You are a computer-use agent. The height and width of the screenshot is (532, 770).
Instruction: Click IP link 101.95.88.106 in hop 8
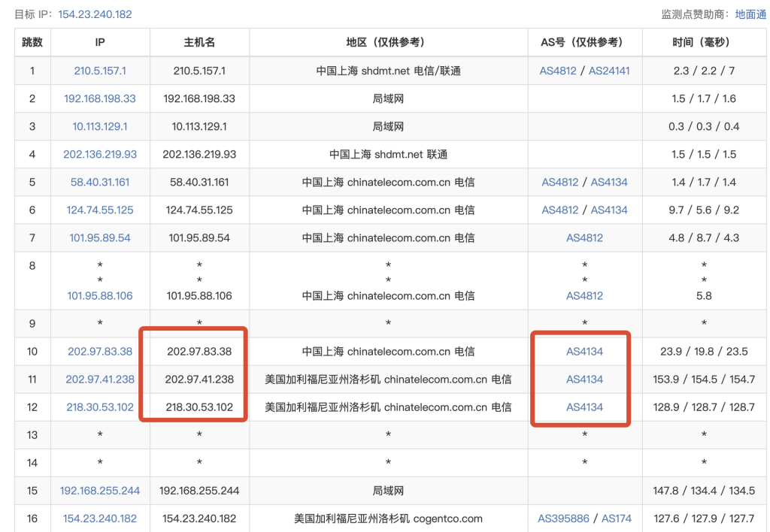(x=100, y=295)
